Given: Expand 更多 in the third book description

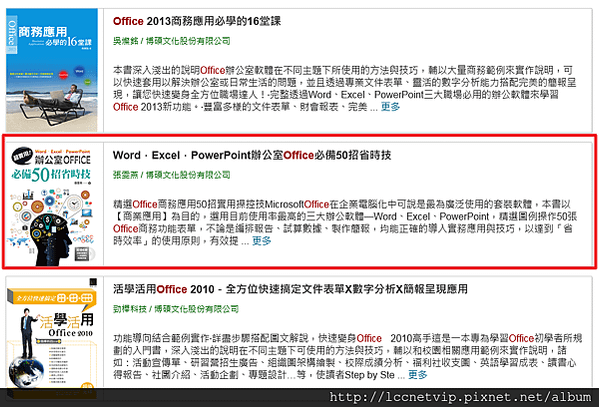Looking at the screenshot, I should tap(417, 375).
